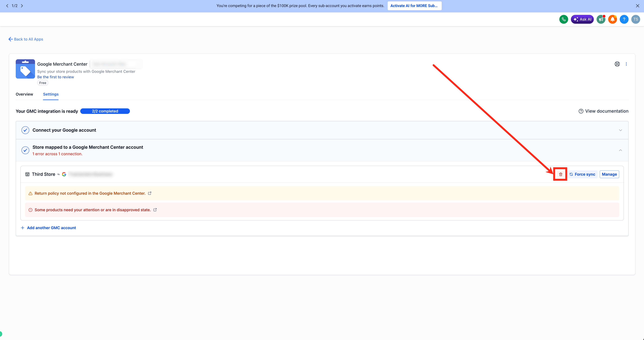Click the blue help question mark icon
Viewport: 644px width, 340px height.
pos(624,19)
